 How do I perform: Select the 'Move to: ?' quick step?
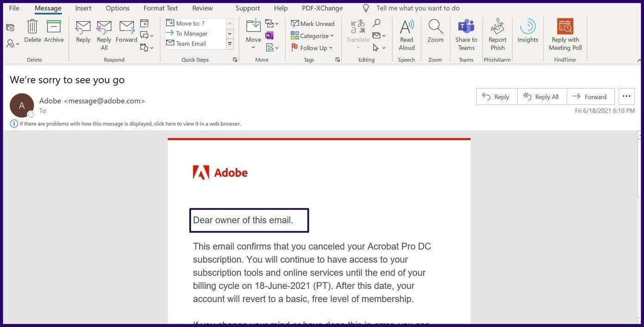click(x=194, y=23)
